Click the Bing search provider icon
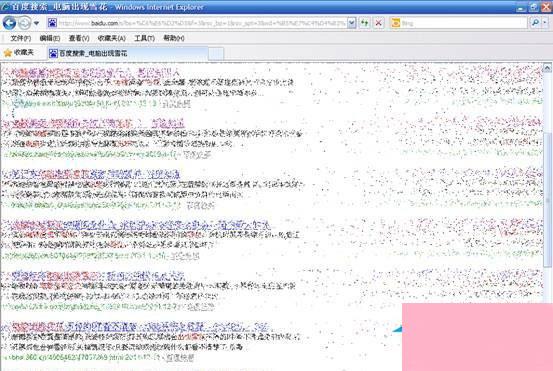Image resolution: width=553 pixels, height=371 pixels. pyautogui.click(x=396, y=23)
